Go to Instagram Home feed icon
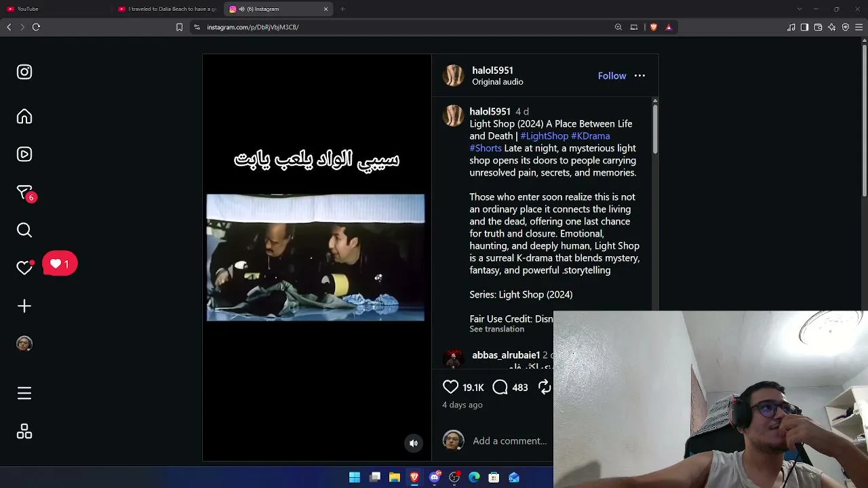This screenshot has height=488, width=868. click(x=24, y=117)
